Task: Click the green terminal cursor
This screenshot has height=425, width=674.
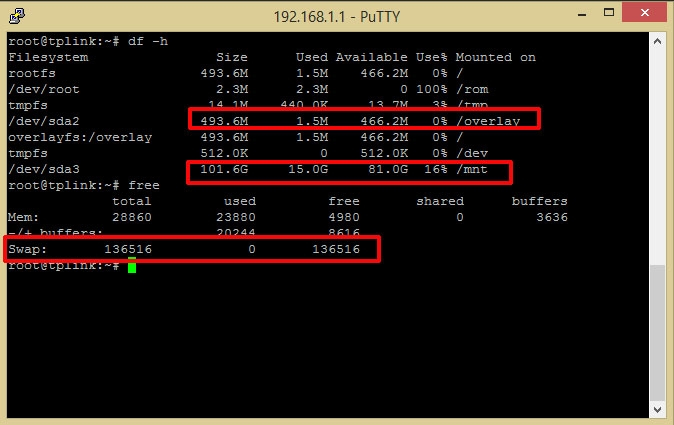Action: point(132,265)
